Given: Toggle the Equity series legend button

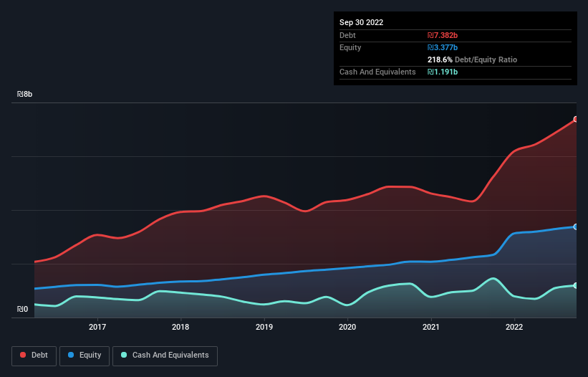Looking at the screenshot, I should 85,355.
